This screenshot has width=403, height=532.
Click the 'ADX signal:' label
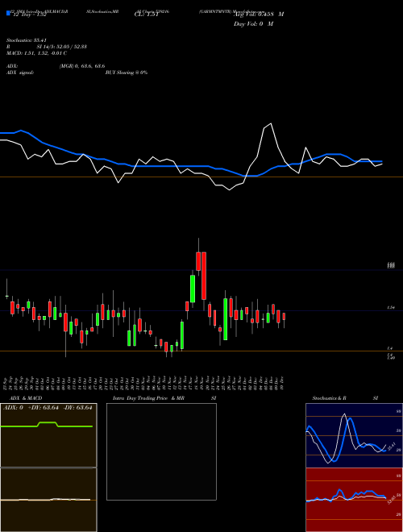tap(20, 73)
